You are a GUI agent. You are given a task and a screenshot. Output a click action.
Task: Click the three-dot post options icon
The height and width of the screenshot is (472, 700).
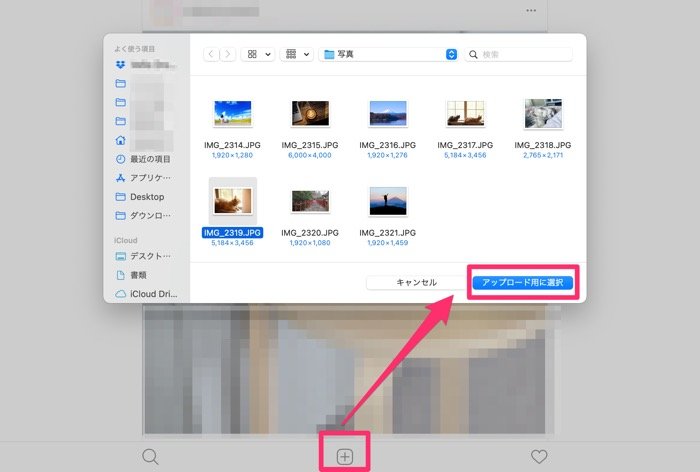pyautogui.click(x=531, y=10)
